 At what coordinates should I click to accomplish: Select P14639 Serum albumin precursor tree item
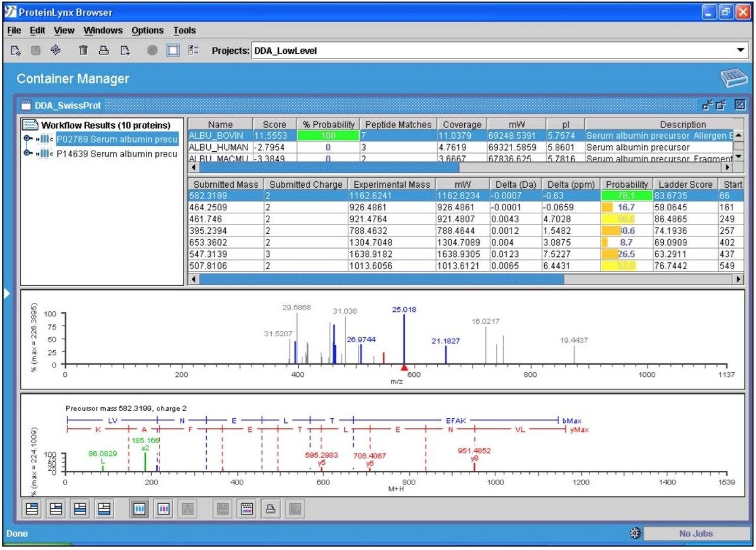click(117, 154)
